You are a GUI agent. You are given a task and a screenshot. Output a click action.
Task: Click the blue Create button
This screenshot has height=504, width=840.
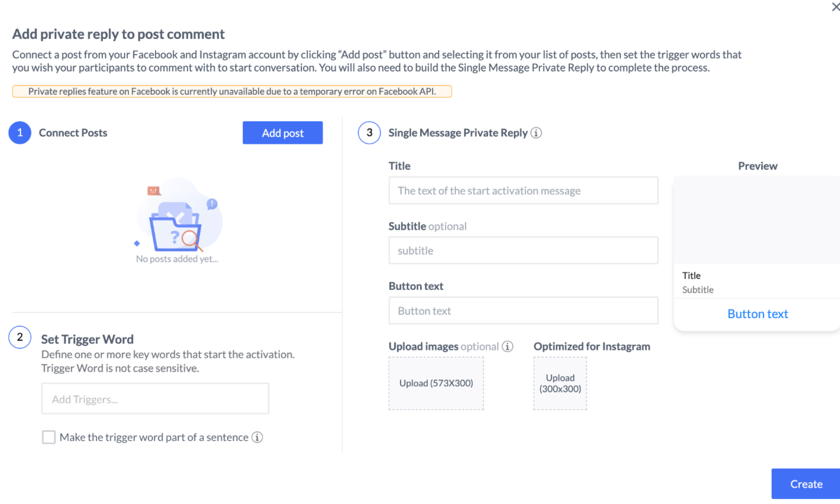[x=805, y=483]
